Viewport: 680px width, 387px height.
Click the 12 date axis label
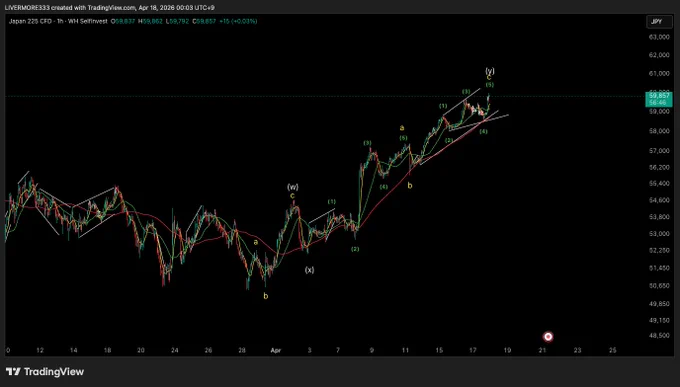tap(39, 351)
